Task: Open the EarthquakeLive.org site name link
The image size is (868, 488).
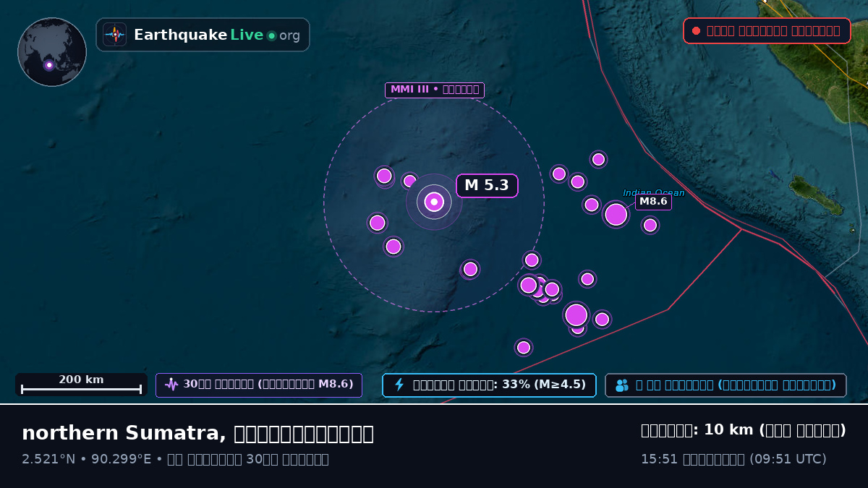Action: pos(217,35)
